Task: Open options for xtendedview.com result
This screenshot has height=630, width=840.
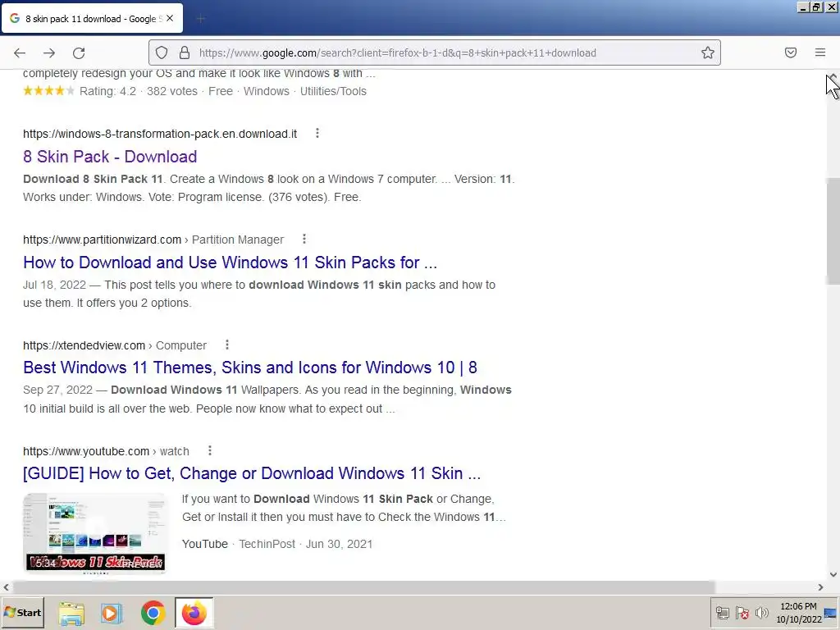Action: (x=227, y=345)
